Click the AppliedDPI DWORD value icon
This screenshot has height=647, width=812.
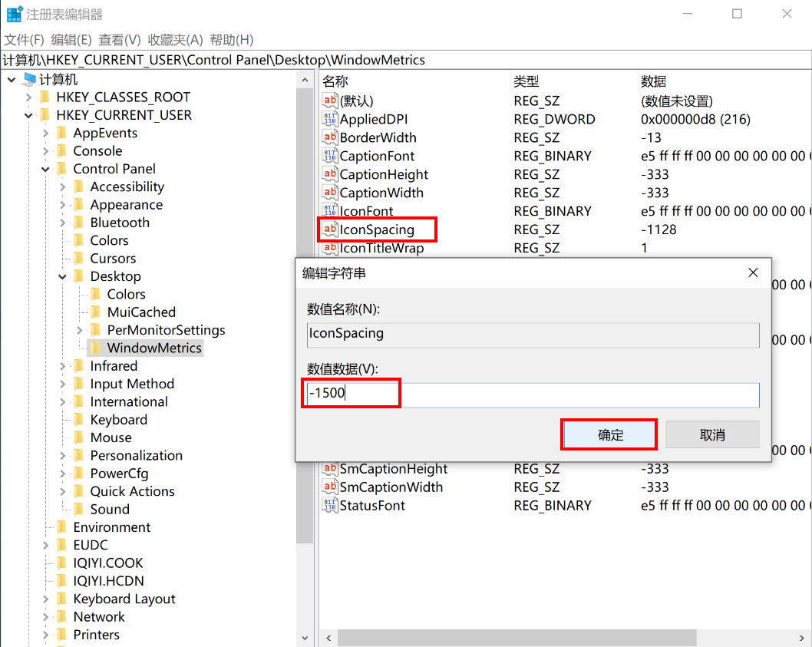tap(330, 119)
